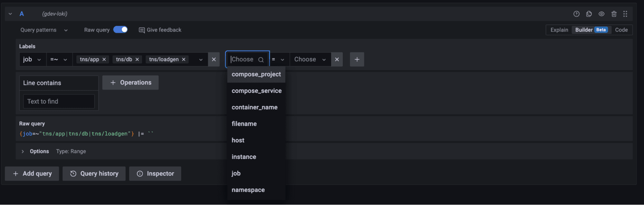Remove the tns/app label value

(104, 60)
